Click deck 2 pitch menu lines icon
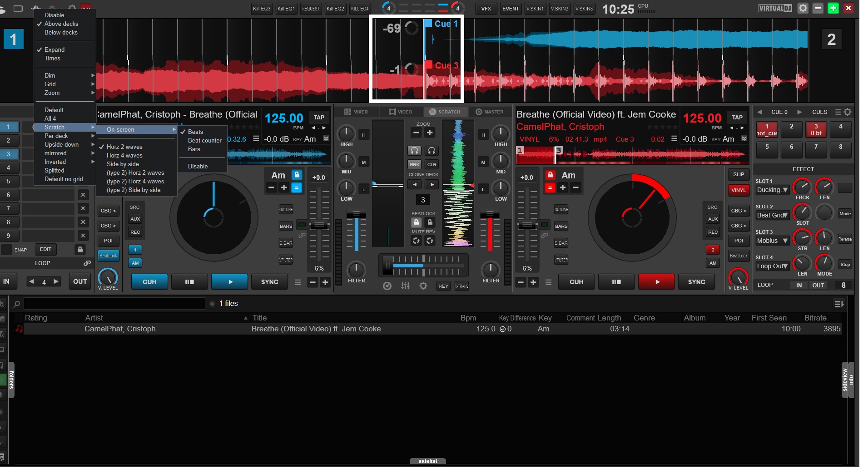 tap(548, 282)
